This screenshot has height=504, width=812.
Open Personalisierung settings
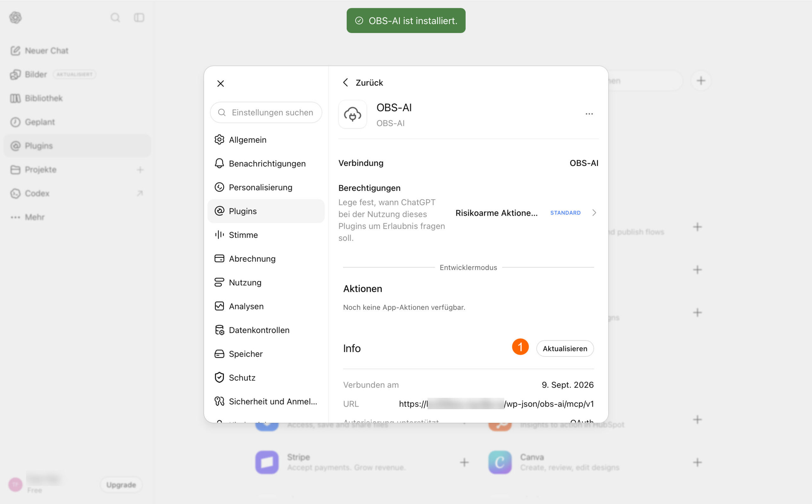[266, 187]
